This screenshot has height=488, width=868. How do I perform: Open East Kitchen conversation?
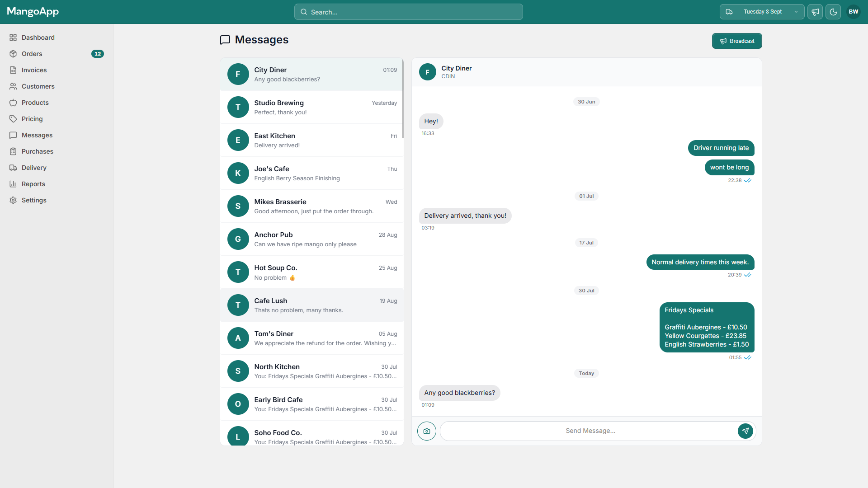pyautogui.click(x=311, y=140)
